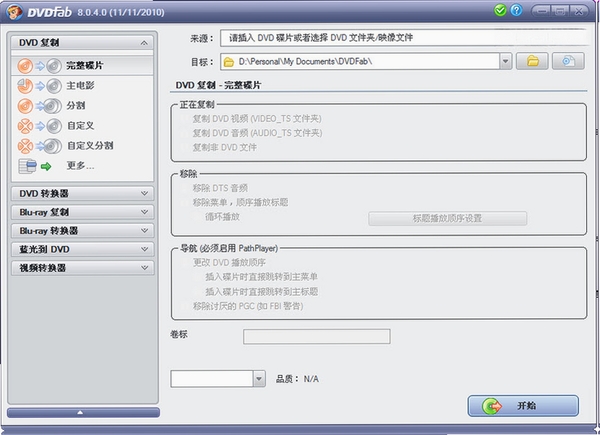Select 插入碟片时直接跳转到主标题 option
600x435 pixels.
[x=197, y=292]
